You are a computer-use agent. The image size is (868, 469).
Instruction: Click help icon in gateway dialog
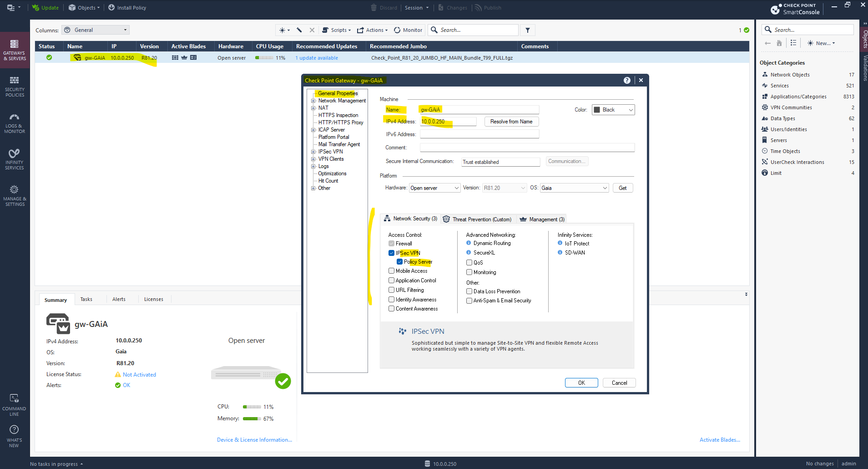627,80
